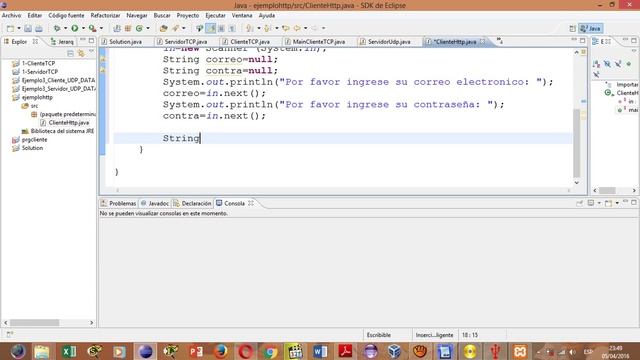The image size is (640, 360).
Task: Sort outline members alphabetically
Action: point(596,64)
